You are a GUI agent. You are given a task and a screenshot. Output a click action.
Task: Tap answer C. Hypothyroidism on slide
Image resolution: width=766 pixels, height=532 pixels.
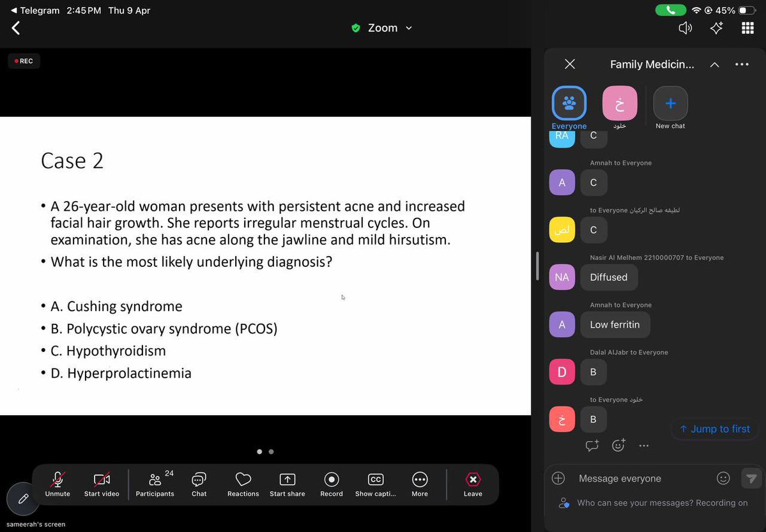pyautogui.click(x=108, y=351)
